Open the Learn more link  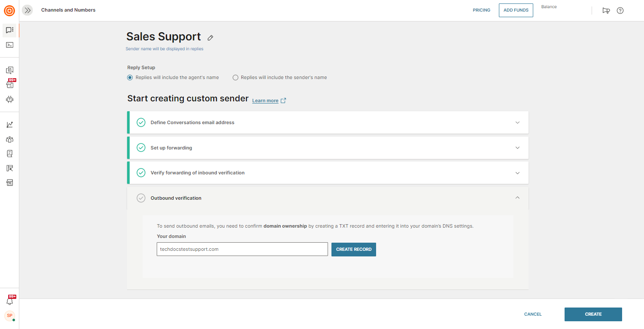[265, 101]
